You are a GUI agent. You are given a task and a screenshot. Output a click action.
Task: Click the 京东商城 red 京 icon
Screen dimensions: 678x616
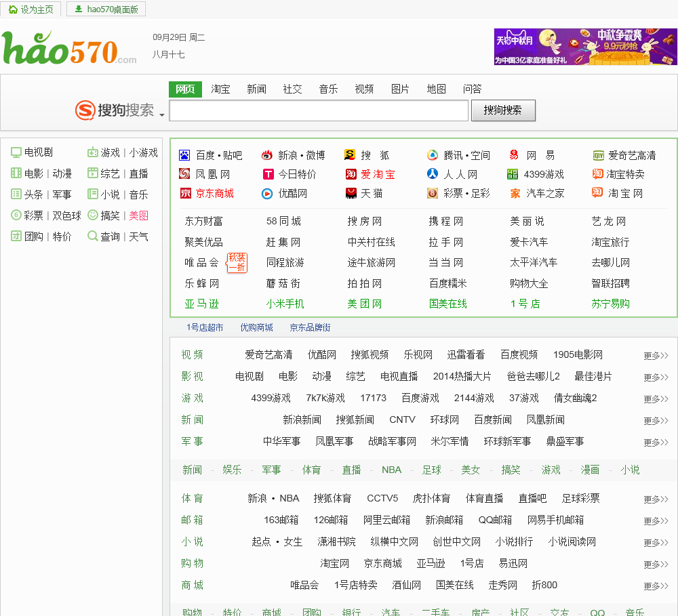pyautogui.click(x=186, y=193)
